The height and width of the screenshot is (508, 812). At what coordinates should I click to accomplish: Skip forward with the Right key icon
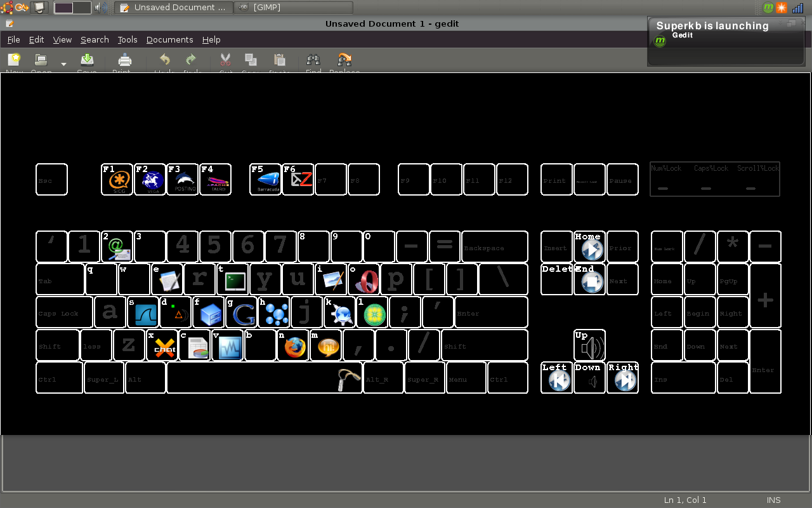[625, 380]
